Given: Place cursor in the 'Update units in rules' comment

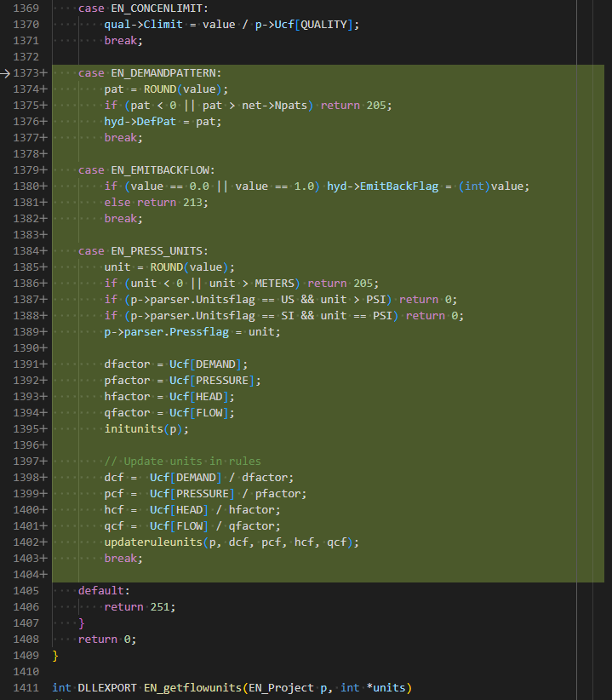Looking at the screenshot, I should (x=182, y=462).
